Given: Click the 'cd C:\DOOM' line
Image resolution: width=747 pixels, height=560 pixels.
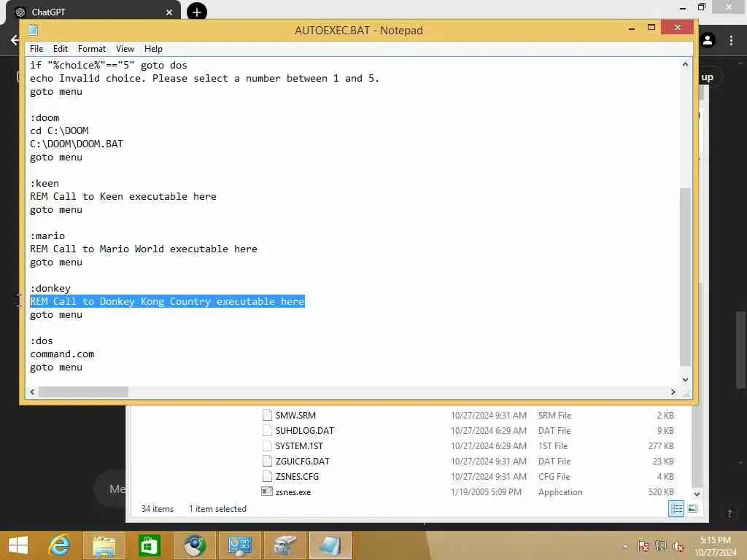Looking at the screenshot, I should pyautogui.click(x=60, y=131).
